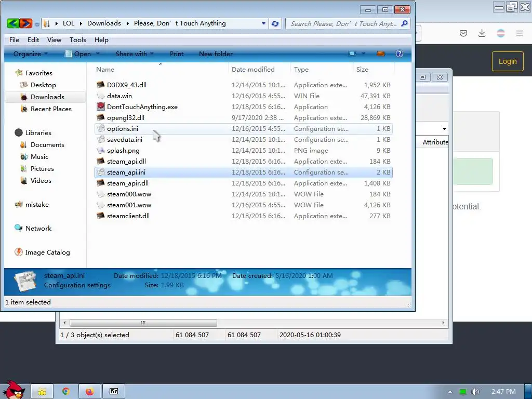The height and width of the screenshot is (399, 532).
Task: Click the Angry Birds start button
Action: pos(14,390)
